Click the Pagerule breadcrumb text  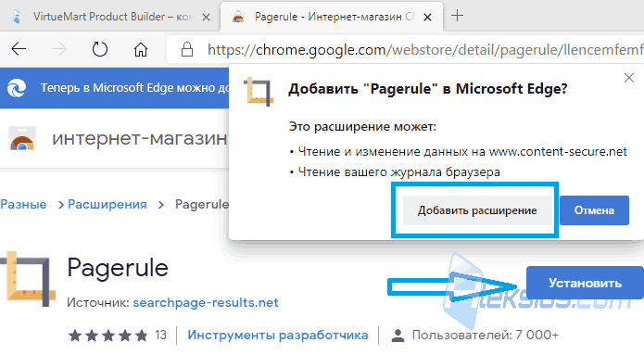202,204
